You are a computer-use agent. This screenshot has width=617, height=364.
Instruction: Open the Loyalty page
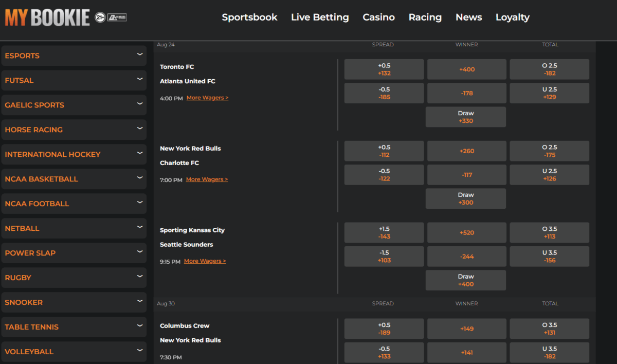coord(512,17)
